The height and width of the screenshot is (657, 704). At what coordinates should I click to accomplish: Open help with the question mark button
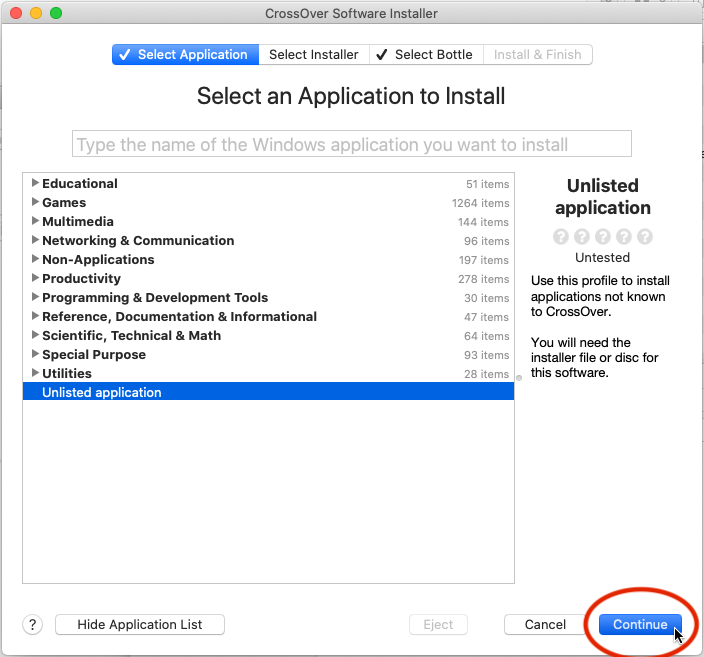(32, 624)
